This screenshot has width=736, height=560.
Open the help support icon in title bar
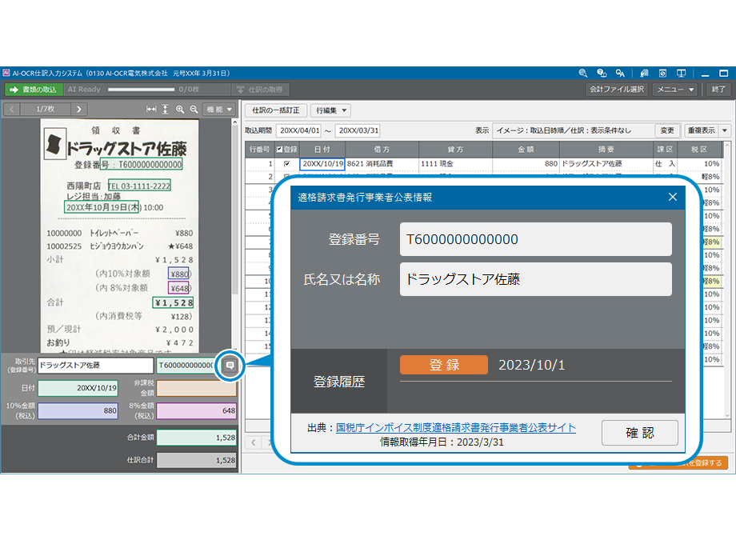click(x=602, y=74)
